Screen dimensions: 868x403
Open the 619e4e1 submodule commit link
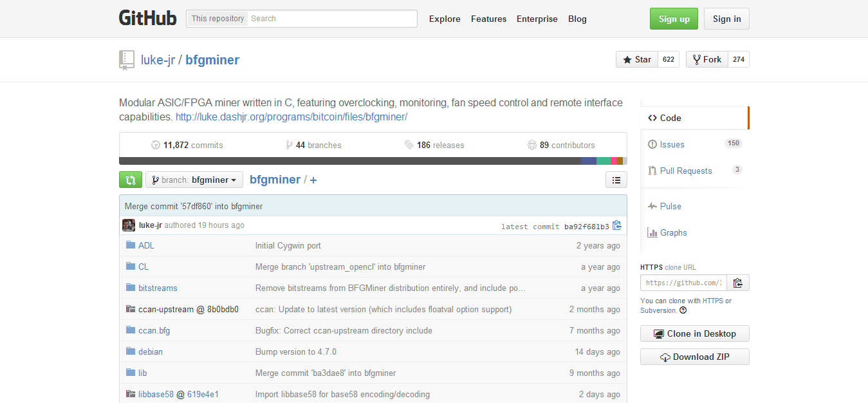(x=203, y=394)
